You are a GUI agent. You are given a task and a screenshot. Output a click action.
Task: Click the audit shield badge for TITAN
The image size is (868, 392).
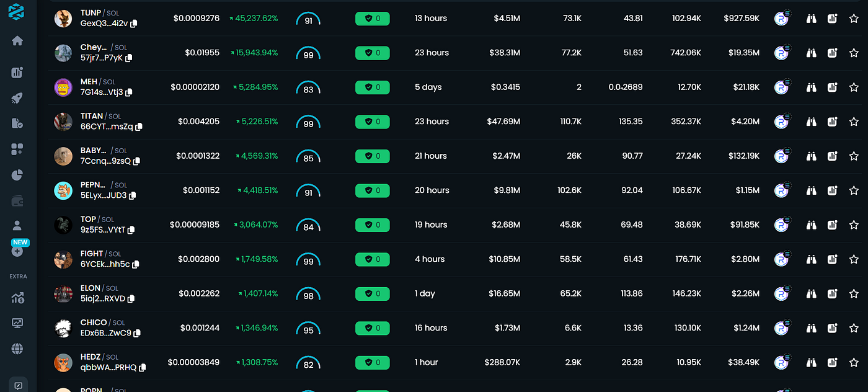[x=372, y=122]
